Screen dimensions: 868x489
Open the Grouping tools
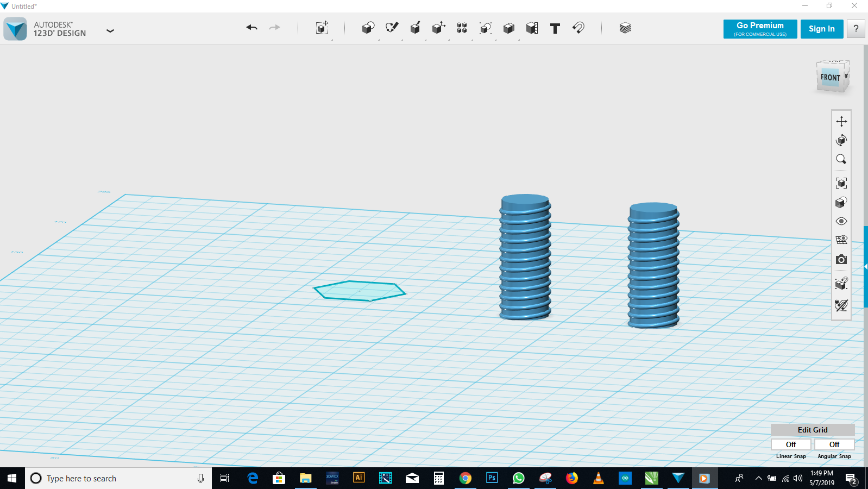(x=485, y=28)
